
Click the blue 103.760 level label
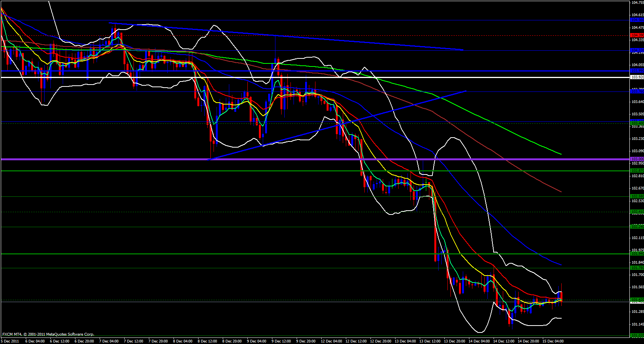coord(637,91)
